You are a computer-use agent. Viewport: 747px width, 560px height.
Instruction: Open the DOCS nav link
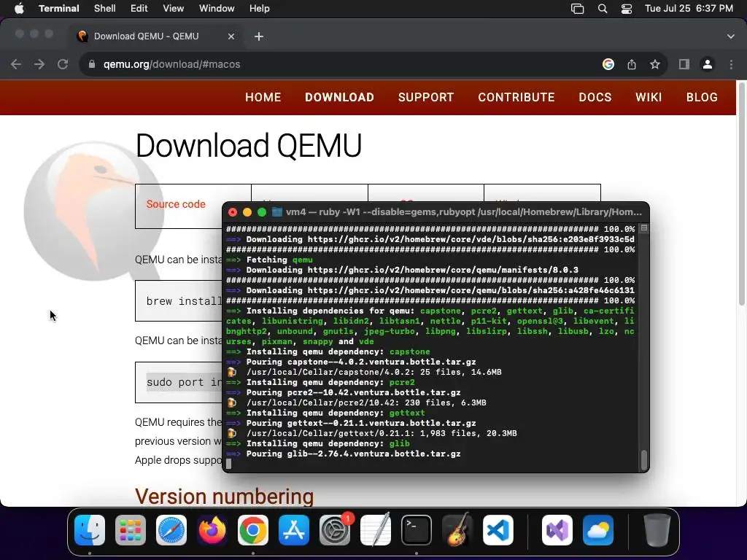(x=595, y=97)
